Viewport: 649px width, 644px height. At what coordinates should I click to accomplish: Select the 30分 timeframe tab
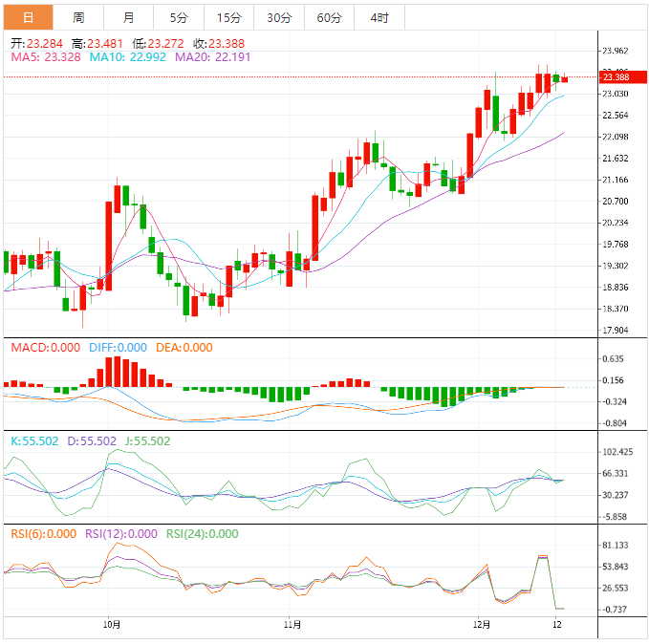point(279,18)
